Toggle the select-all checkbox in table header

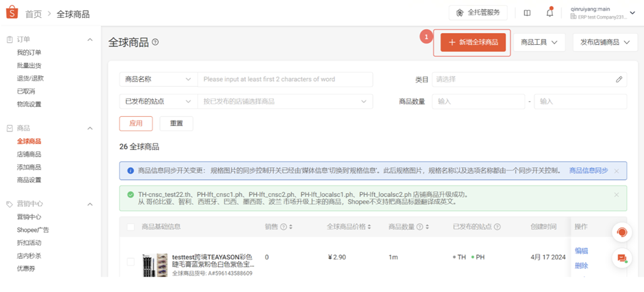(131, 227)
